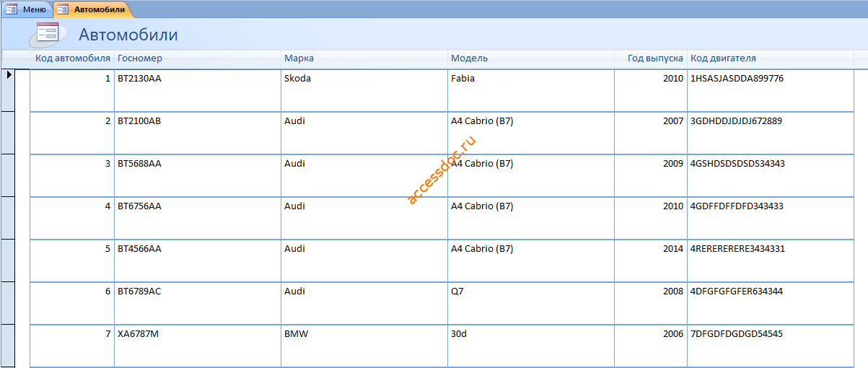Click car code field with value 1
868x368 pixels.
[x=72, y=90]
